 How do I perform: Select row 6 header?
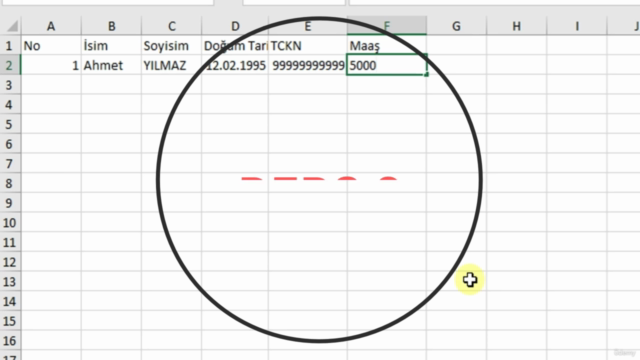10,144
